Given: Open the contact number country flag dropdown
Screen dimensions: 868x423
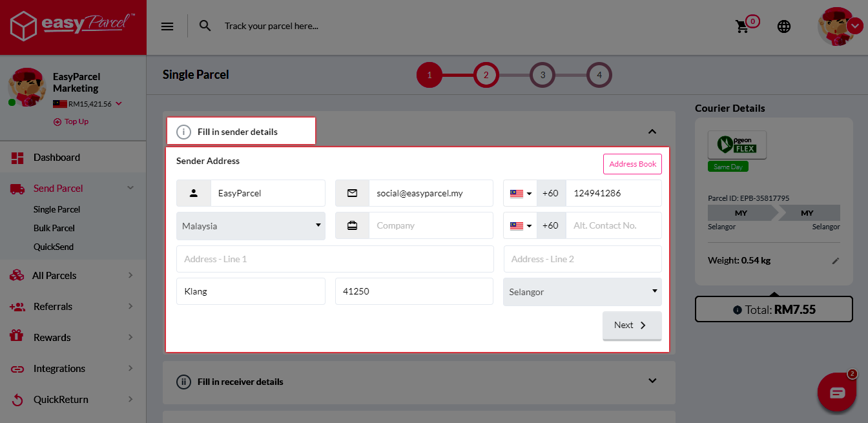Looking at the screenshot, I should (521, 193).
